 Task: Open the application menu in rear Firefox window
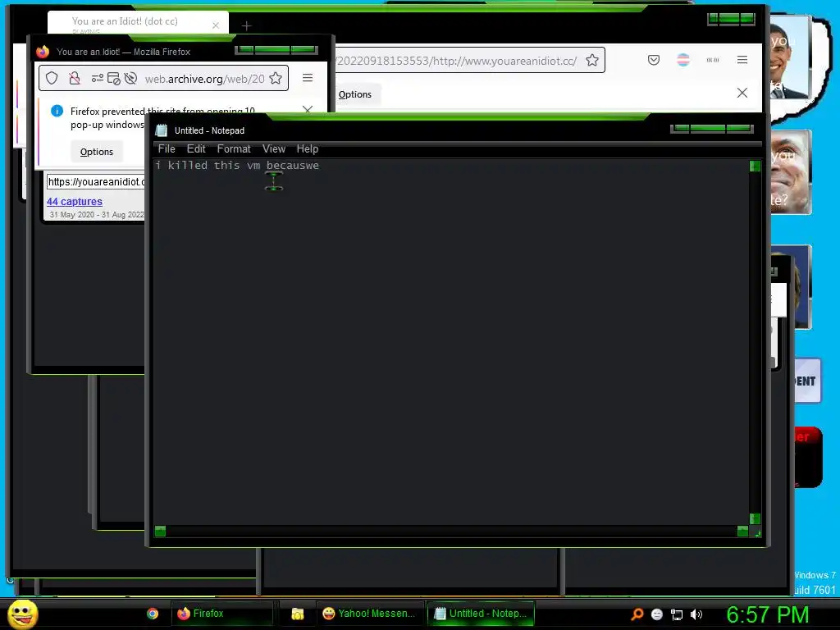[x=742, y=59]
